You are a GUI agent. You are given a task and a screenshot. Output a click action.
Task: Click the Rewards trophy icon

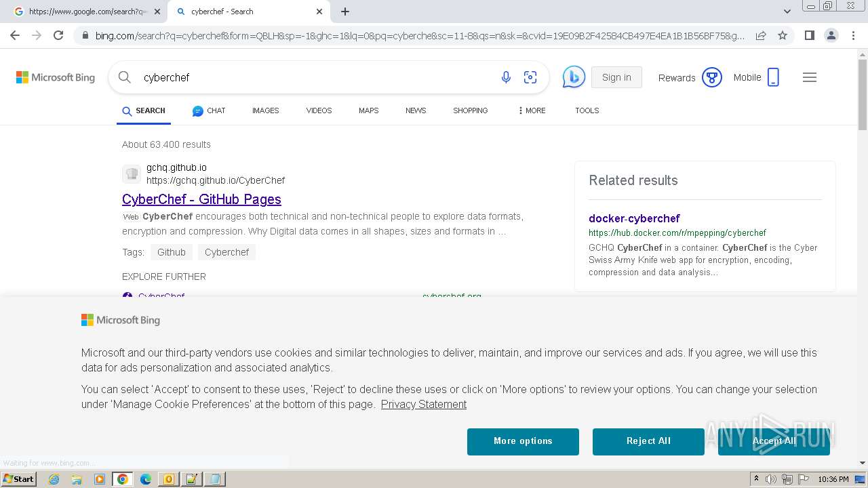[x=711, y=77]
